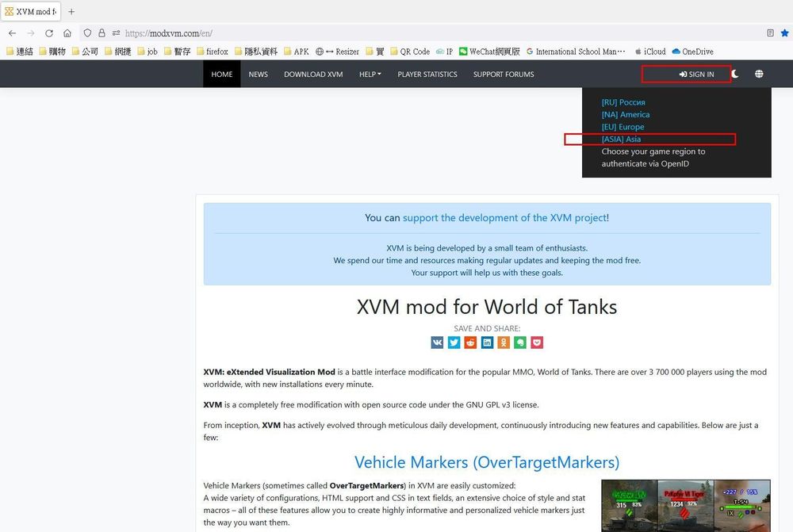Reload the page
793x532 pixels.
pyautogui.click(x=49, y=33)
